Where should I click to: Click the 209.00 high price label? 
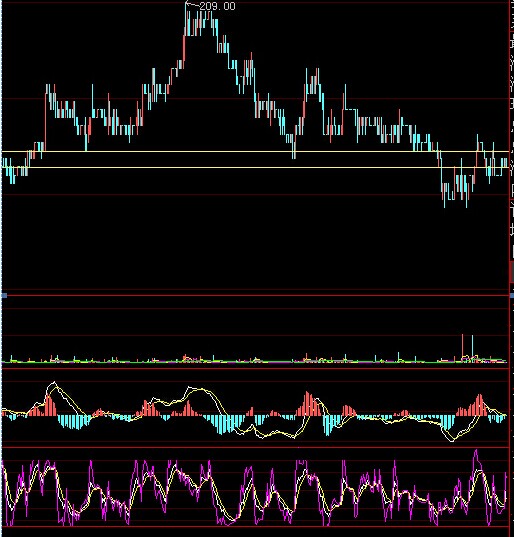point(217,6)
